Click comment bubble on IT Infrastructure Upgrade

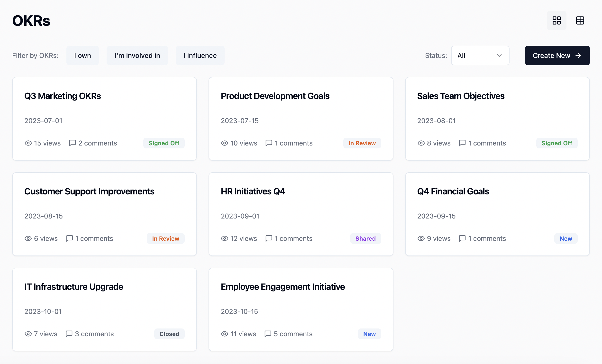click(x=69, y=334)
